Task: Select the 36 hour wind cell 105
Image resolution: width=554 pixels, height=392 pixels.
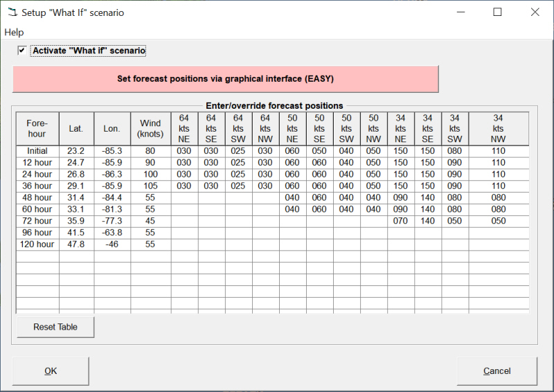Action: click(150, 186)
